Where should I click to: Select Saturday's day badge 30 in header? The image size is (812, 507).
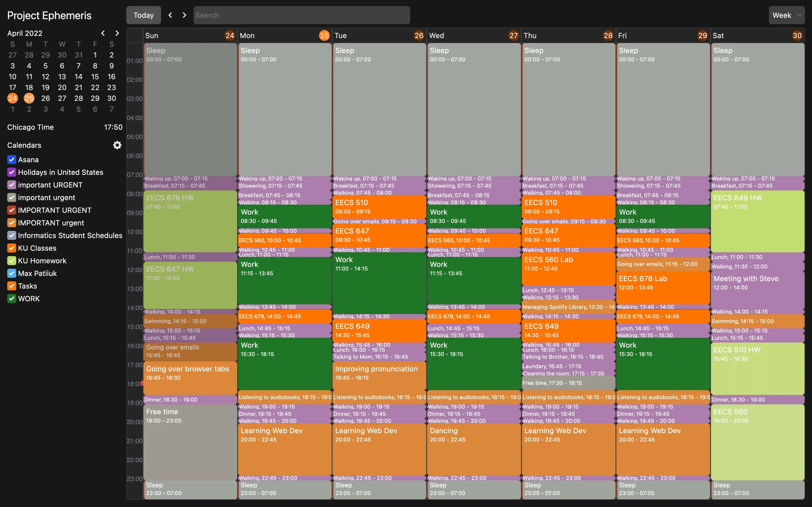797,36
